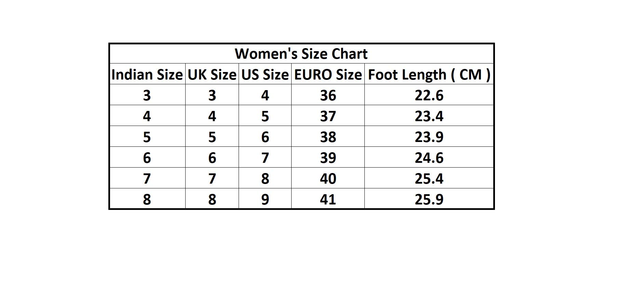
Task: Click foot length 23.9 cell
Action: click(429, 137)
